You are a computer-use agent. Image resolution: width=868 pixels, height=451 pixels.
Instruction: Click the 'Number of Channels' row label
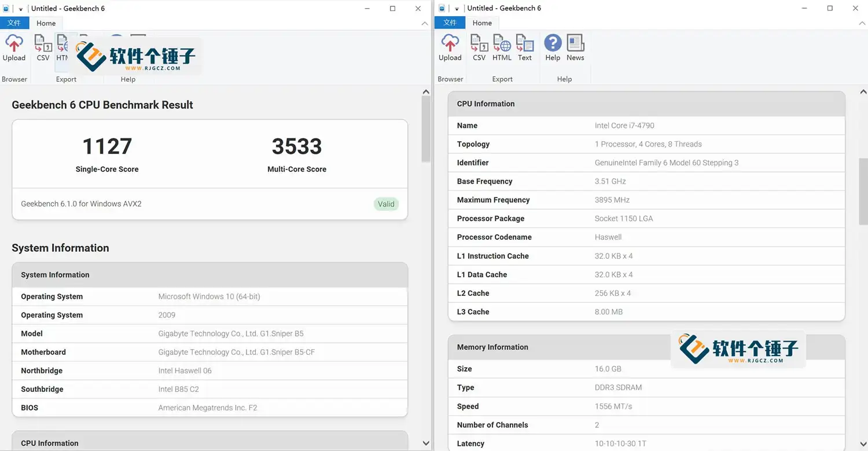coord(492,425)
